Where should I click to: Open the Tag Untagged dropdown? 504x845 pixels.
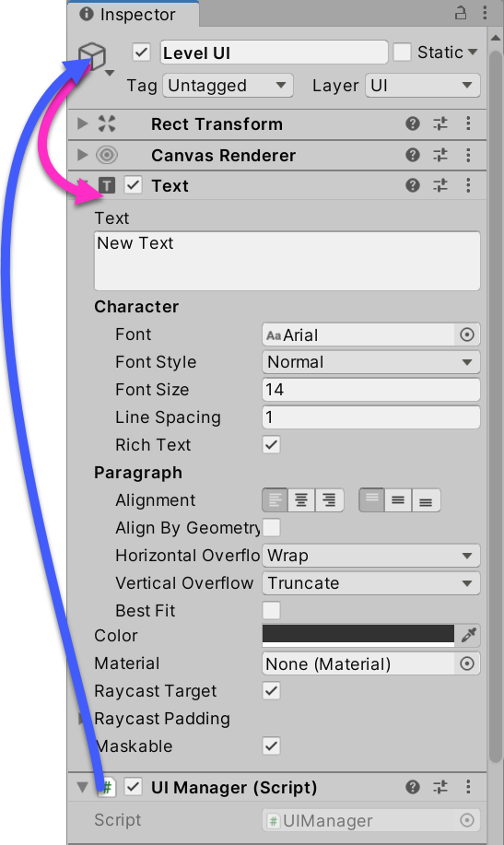pos(228,86)
